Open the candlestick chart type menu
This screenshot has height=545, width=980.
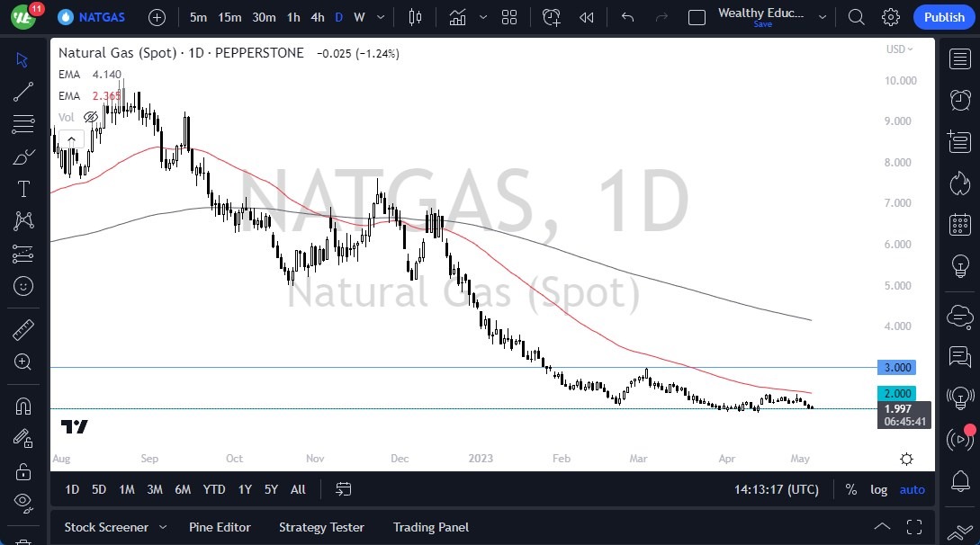click(x=415, y=17)
